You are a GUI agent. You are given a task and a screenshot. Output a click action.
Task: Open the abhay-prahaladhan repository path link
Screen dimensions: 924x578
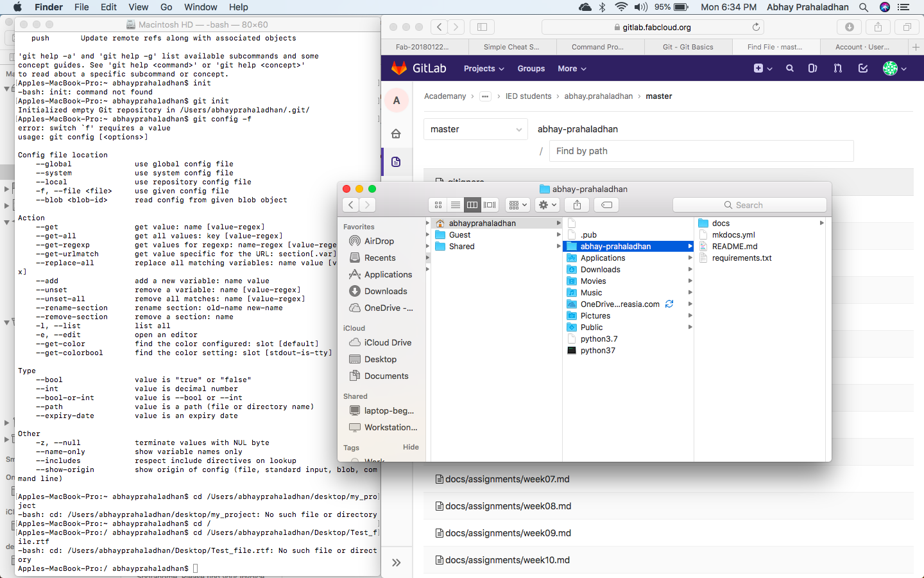tap(577, 129)
